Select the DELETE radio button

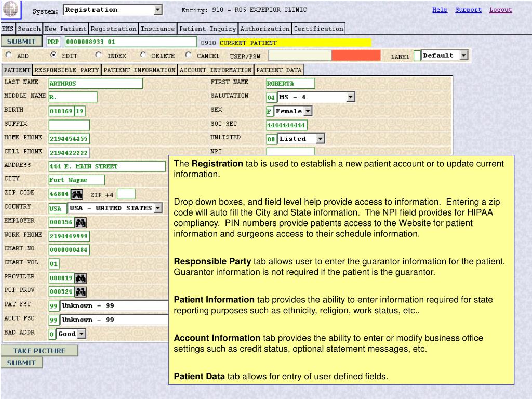point(143,55)
